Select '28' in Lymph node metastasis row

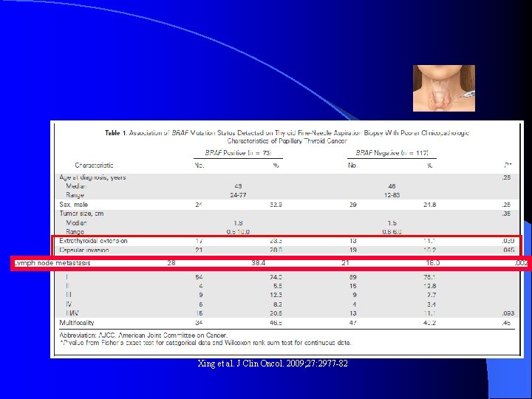point(171,263)
